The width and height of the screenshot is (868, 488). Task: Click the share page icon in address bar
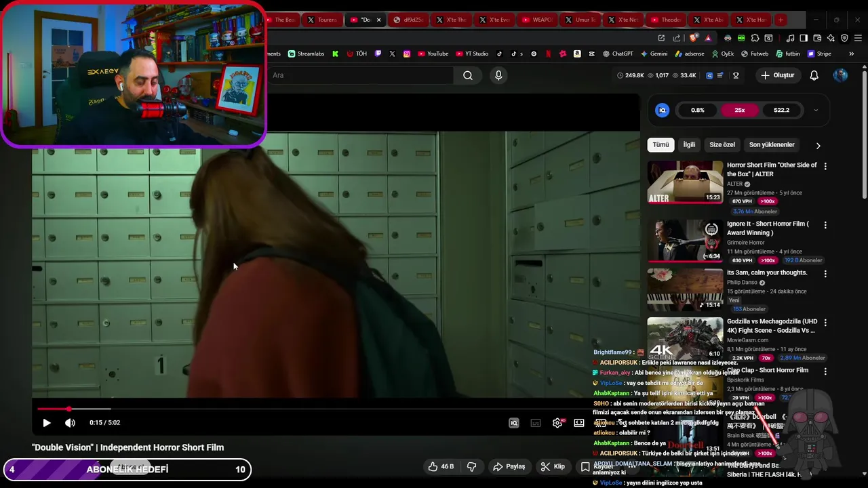click(677, 38)
